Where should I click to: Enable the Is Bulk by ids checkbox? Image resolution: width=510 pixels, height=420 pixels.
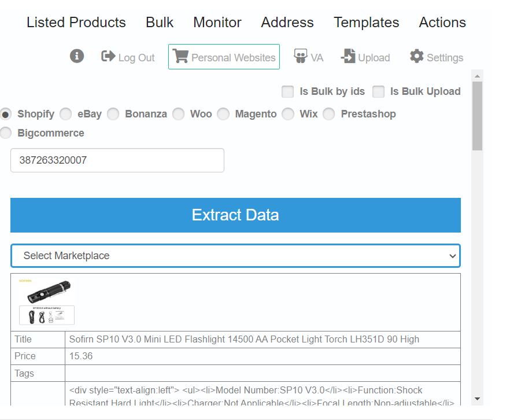coord(287,92)
